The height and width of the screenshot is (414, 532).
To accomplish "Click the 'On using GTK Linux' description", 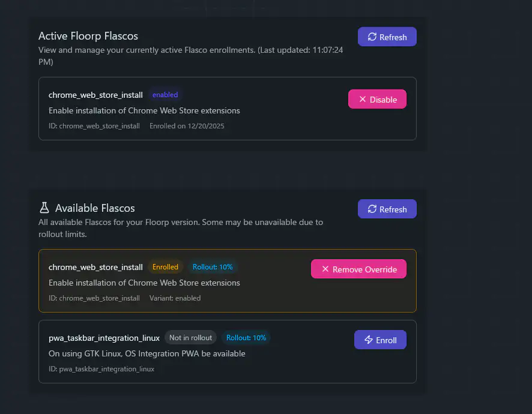I will [x=147, y=353].
